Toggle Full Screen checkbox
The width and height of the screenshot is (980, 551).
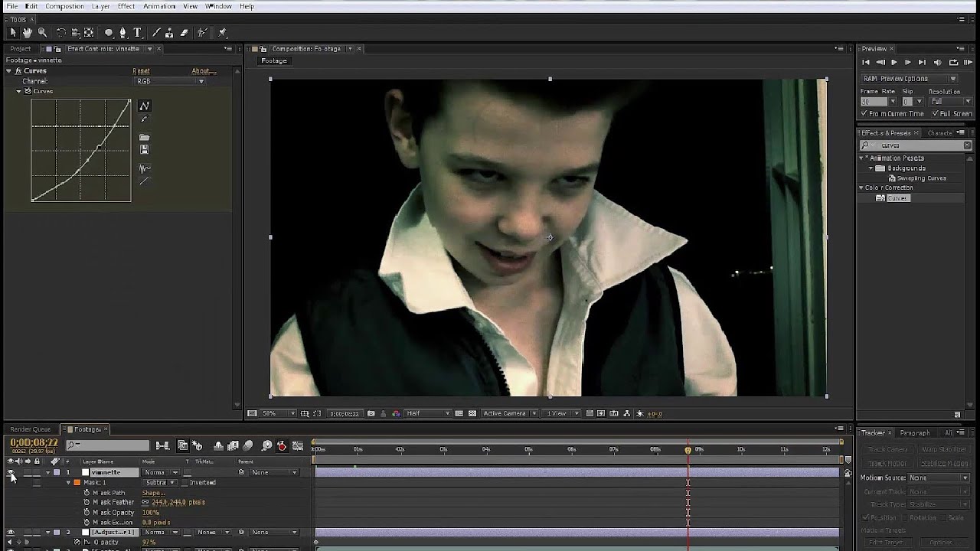click(935, 113)
